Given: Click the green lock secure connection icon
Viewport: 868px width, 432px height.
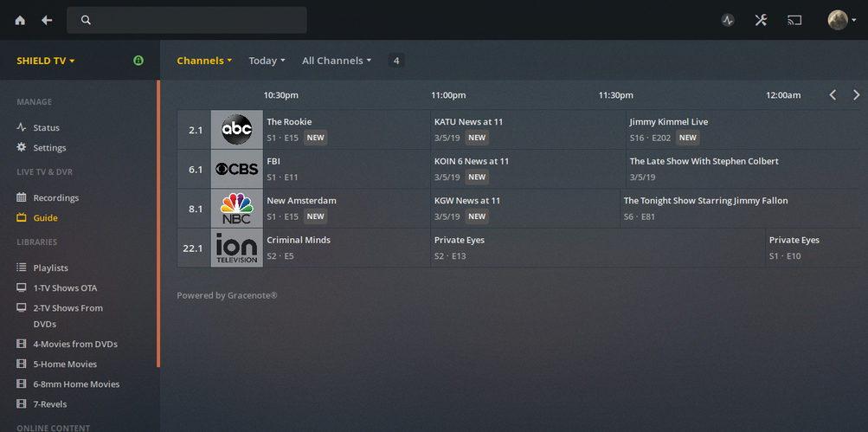Looking at the screenshot, I should click(x=138, y=61).
